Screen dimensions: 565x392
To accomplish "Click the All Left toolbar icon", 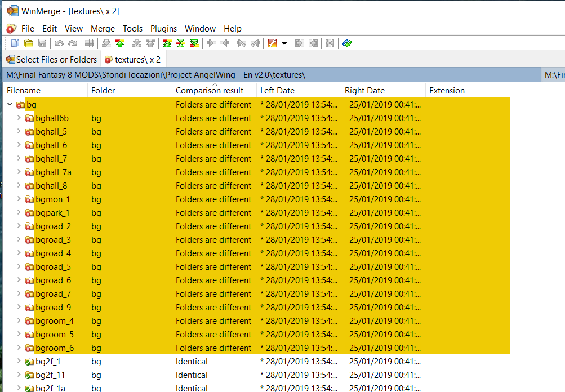I will point(314,43).
